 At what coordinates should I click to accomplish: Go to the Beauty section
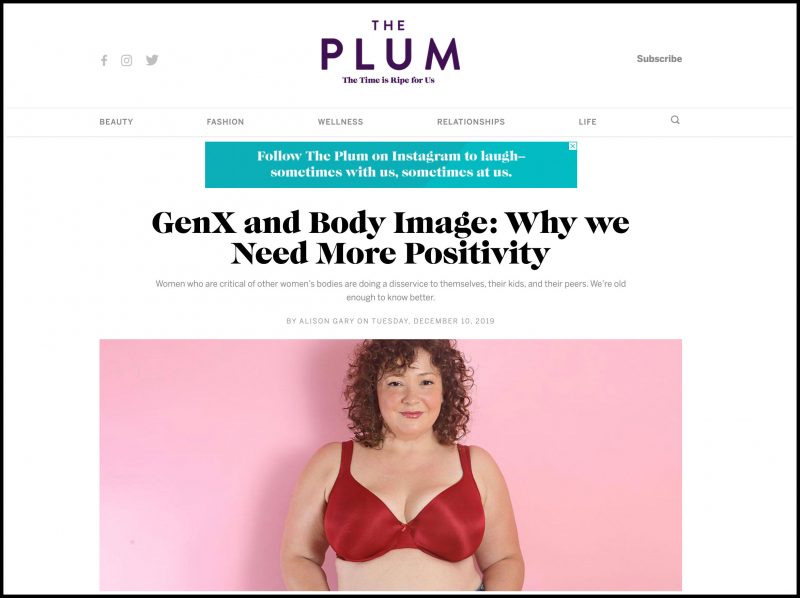click(x=116, y=122)
